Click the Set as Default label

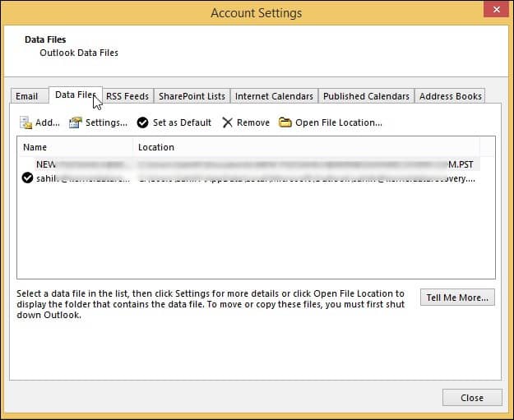coord(182,122)
